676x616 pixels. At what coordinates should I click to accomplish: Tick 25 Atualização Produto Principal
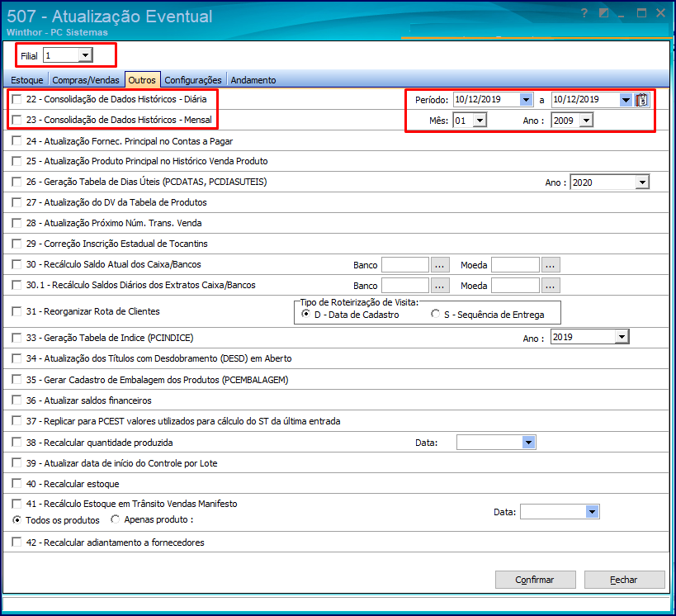coord(17,161)
